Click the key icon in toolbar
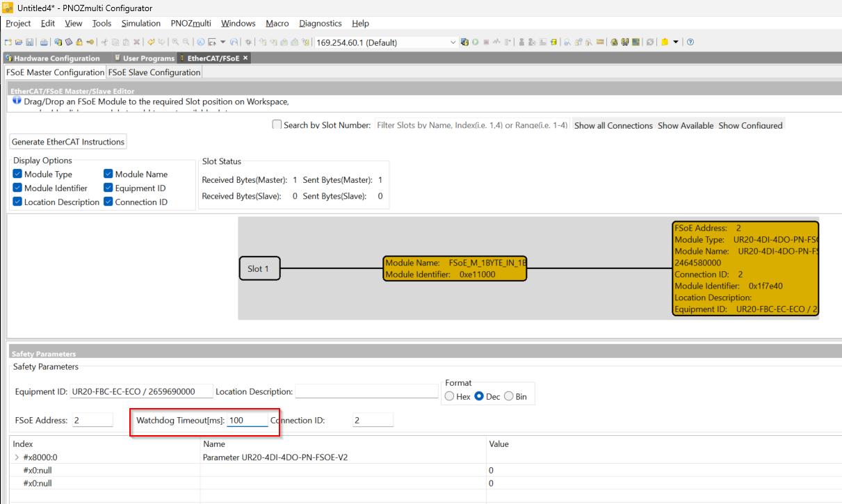The image size is (842, 504). click(x=90, y=42)
